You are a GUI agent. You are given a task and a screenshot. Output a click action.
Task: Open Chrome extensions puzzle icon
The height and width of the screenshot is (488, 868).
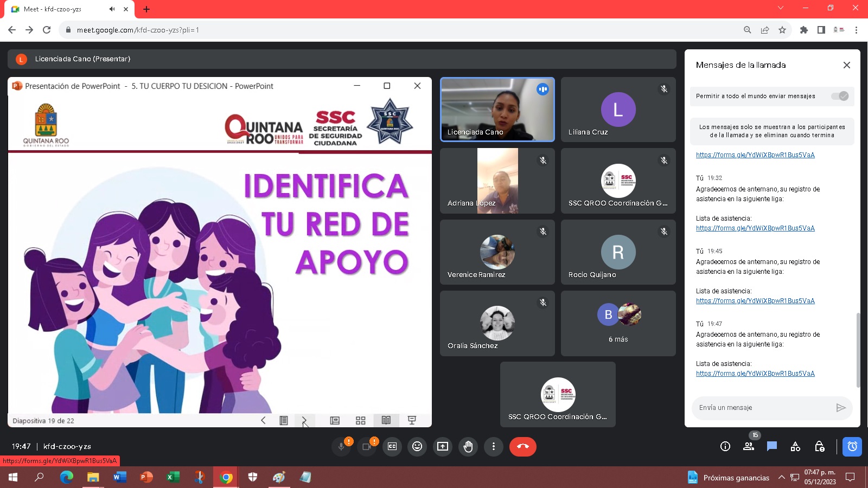pos(804,30)
